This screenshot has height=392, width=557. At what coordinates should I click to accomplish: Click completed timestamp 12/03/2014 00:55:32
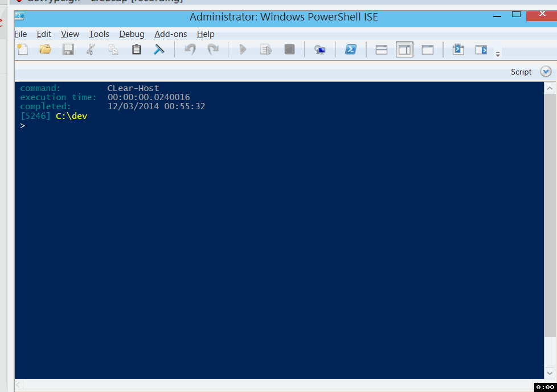coord(156,106)
